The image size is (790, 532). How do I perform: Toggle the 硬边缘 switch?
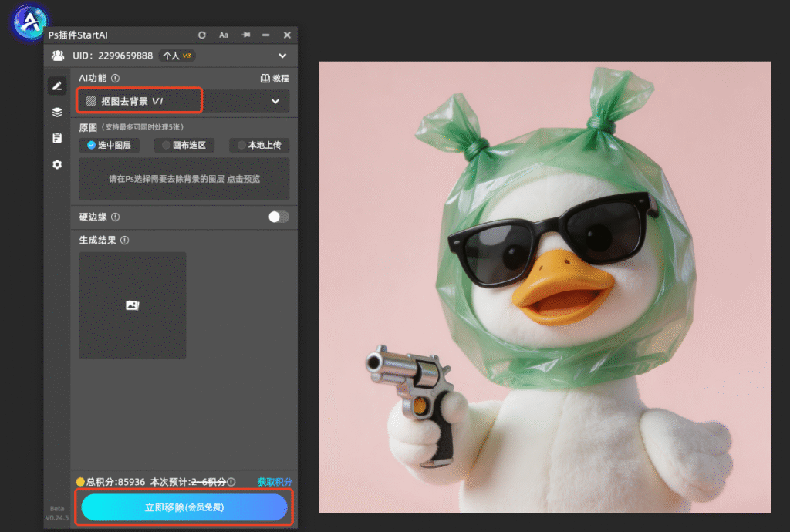coord(279,217)
